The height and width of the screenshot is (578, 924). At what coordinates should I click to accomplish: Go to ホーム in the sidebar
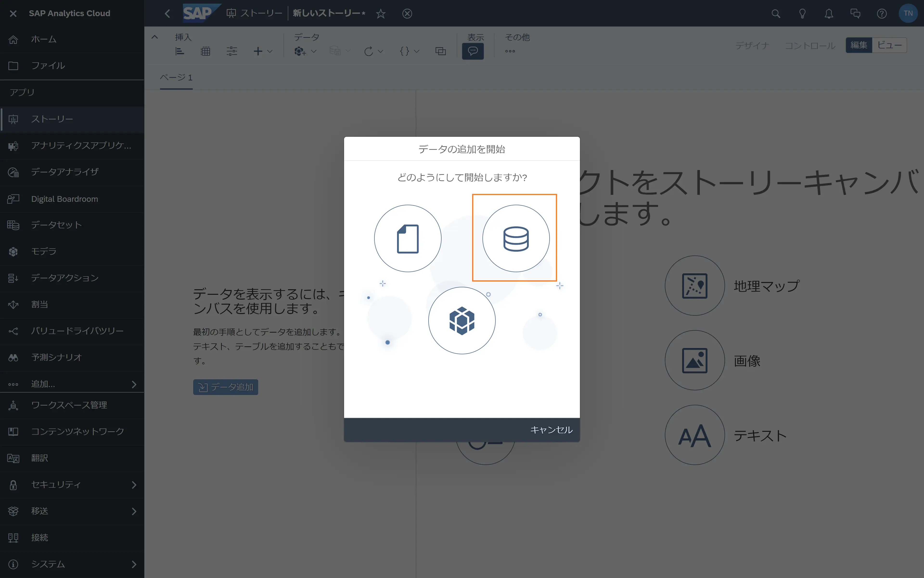(72, 39)
